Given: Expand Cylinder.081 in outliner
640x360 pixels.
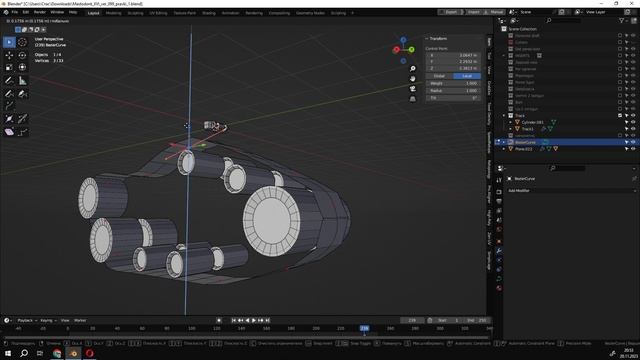Looking at the screenshot, I should [510, 122].
